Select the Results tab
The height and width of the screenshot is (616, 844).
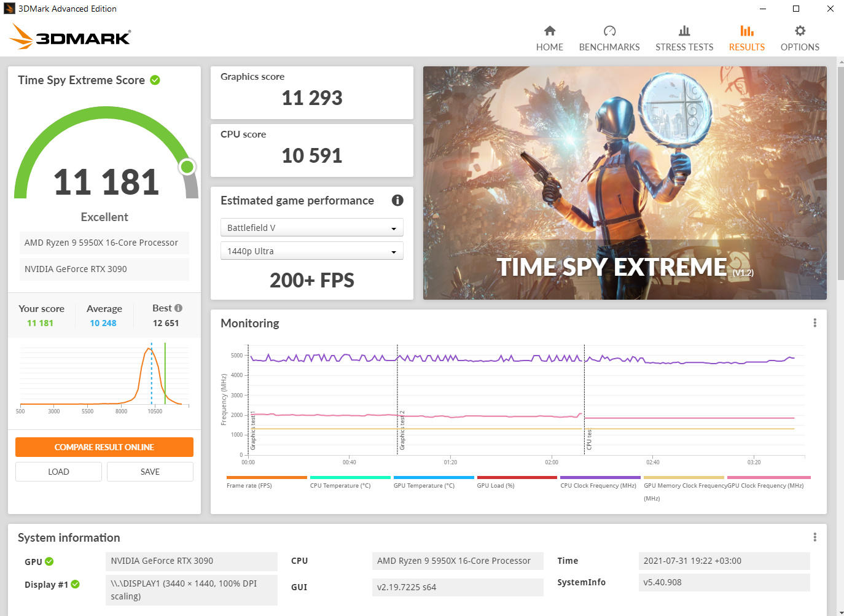click(746, 38)
